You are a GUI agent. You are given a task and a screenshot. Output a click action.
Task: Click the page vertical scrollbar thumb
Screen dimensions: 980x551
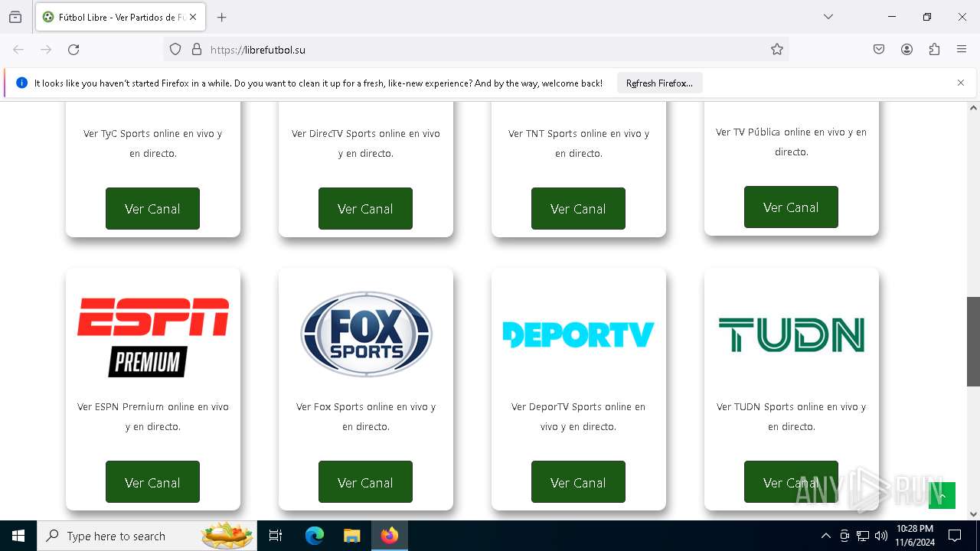click(x=973, y=341)
